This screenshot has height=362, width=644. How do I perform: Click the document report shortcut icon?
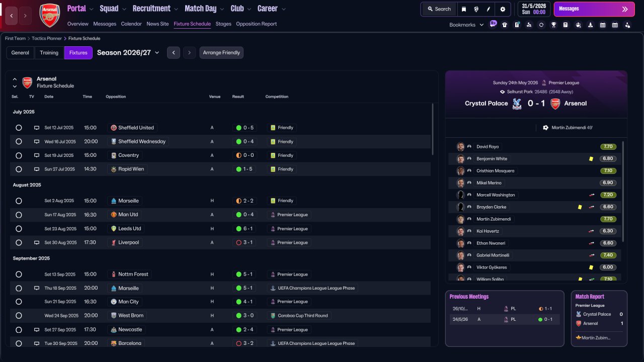pos(566,25)
